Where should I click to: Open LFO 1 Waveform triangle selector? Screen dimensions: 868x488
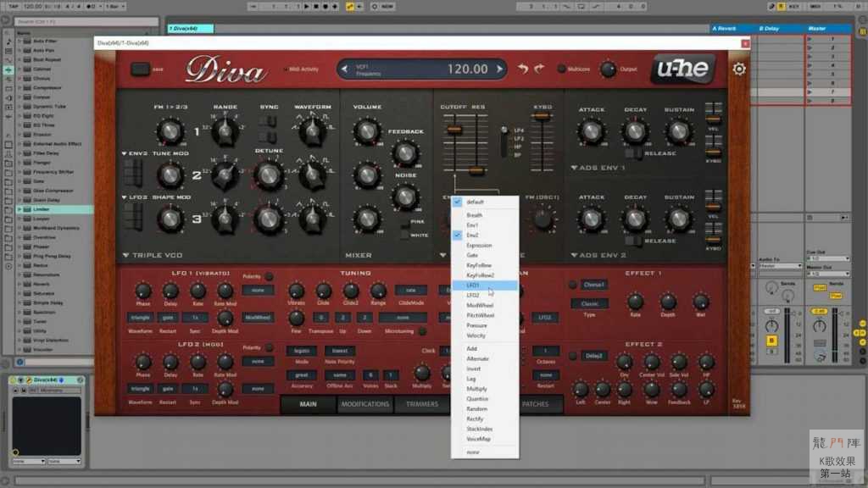(140, 318)
